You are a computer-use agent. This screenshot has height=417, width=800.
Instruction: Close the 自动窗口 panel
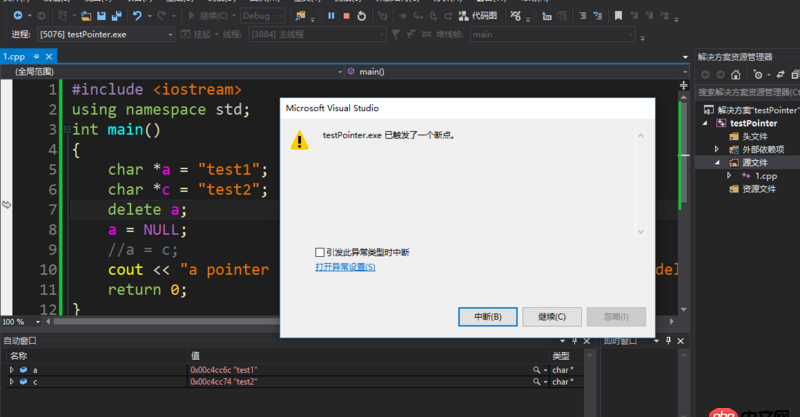click(587, 340)
